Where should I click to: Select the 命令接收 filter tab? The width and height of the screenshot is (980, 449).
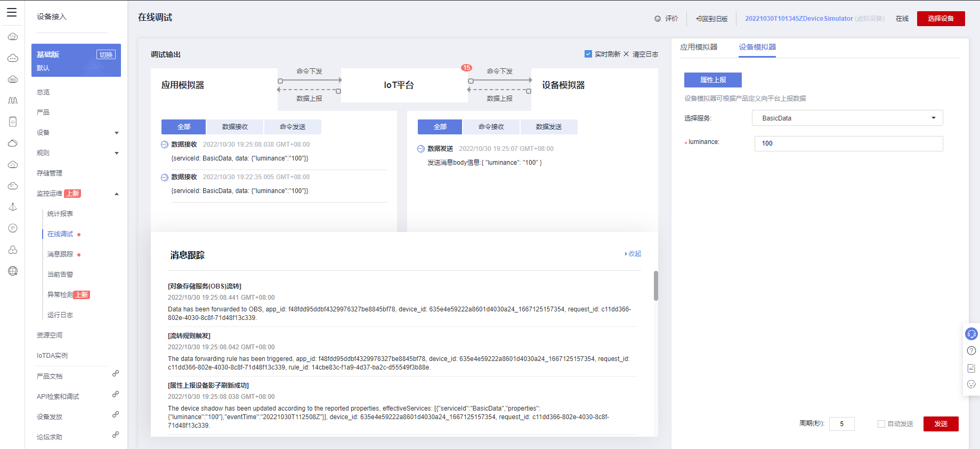(491, 127)
